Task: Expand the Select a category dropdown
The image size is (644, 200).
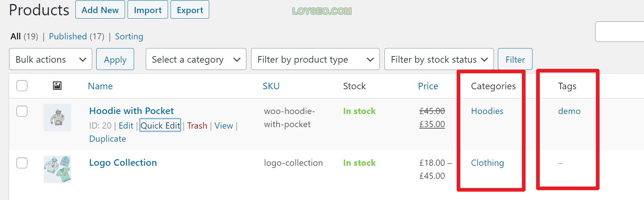Action: pyautogui.click(x=196, y=59)
